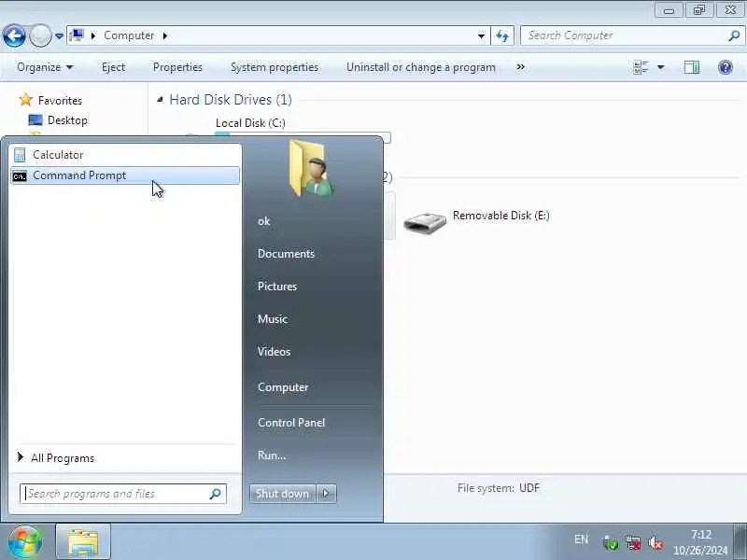Screen dimensions: 747x560
Task: Open the Run... dialog entry
Action: click(x=272, y=455)
